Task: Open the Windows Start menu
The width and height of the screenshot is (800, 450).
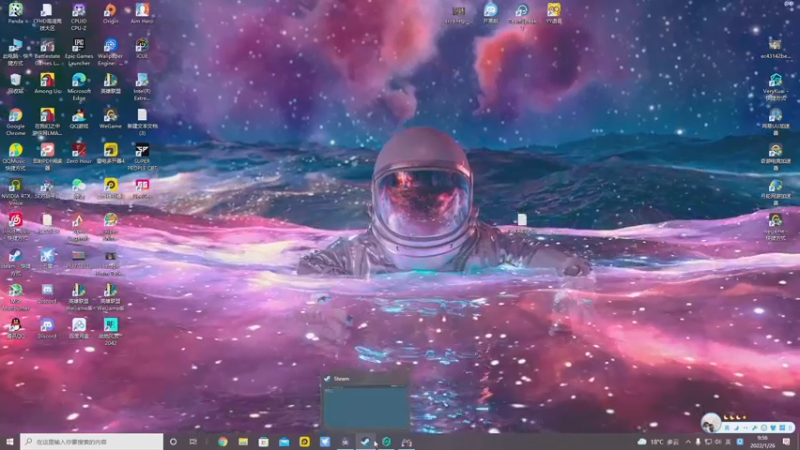Action: pyautogui.click(x=10, y=442)
